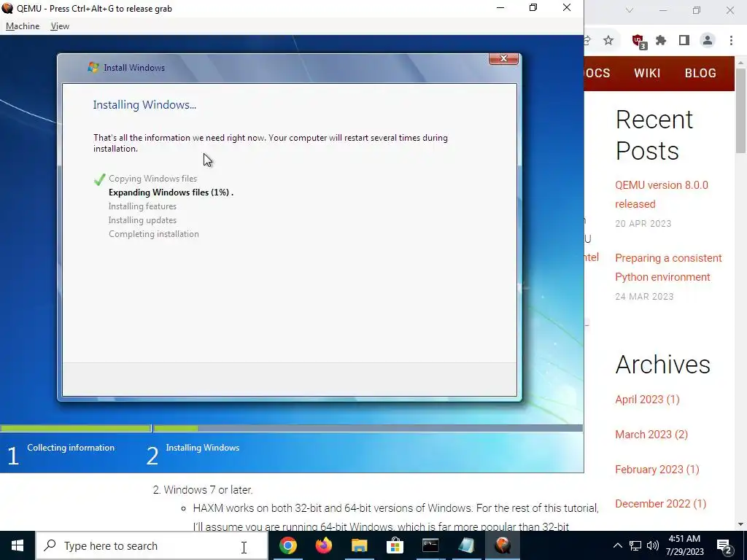Open the December 2022 archive link
The height and width of the screenshot is (560, 747).
[x=660, y=504]
